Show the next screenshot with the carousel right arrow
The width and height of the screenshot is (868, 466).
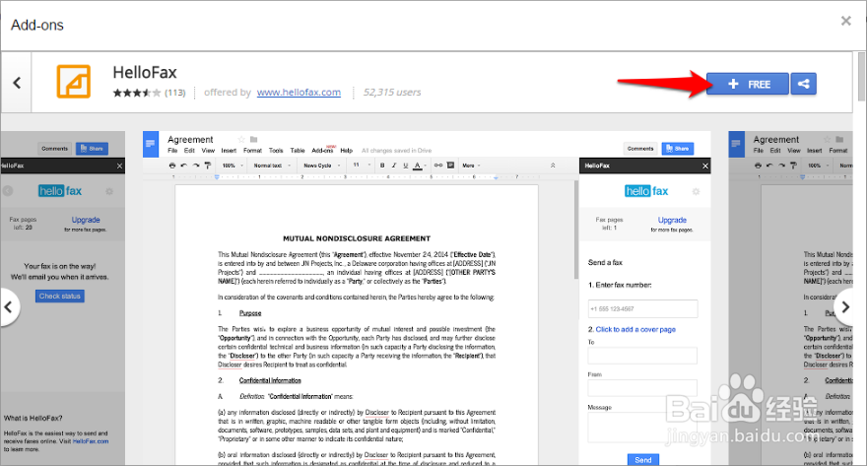pos(844,306)
